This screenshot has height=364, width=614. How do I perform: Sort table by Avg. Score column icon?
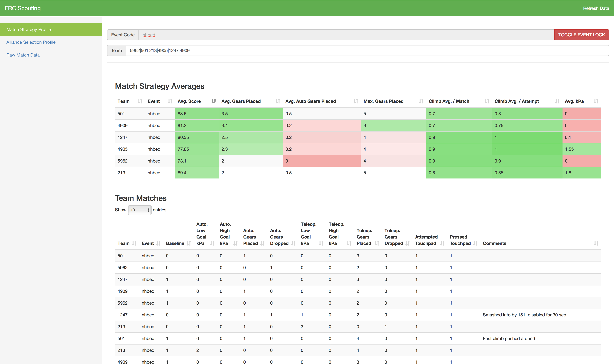(x=214, y=101)
